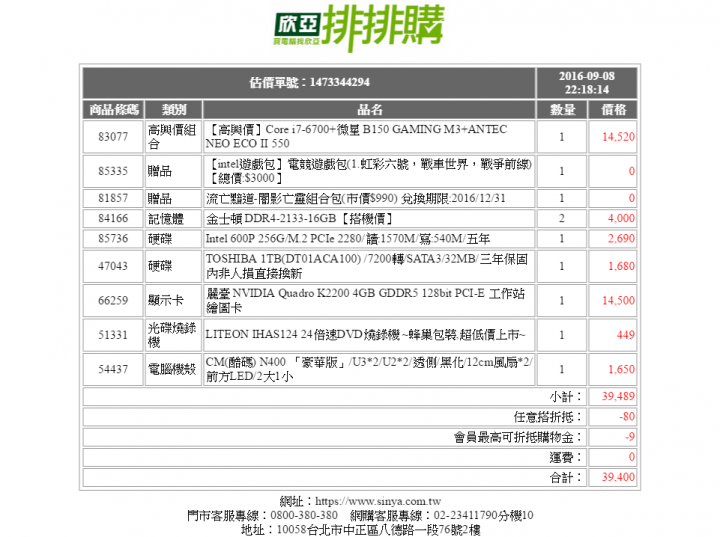Click the 高興價組合 category cell
Screen dimensions: 720x537
click(x=174, y=137)
